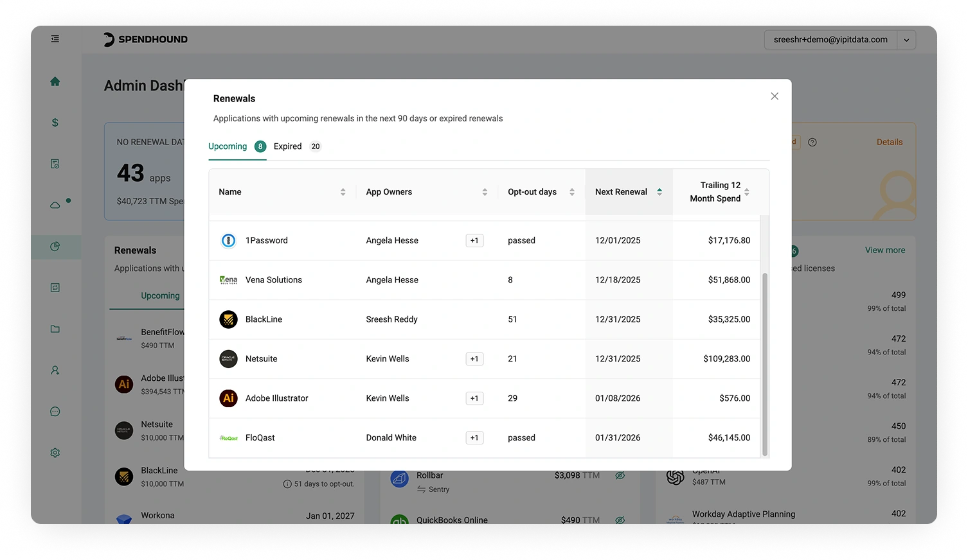Select the pie chart dashboard sidebar icon
The image size is (968, 560).
pos(55,247)
